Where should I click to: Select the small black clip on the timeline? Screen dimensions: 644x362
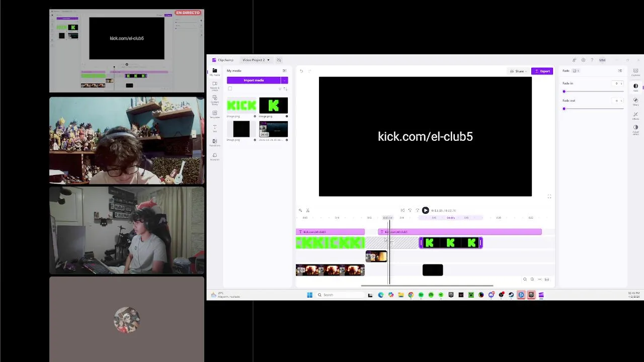433,270
